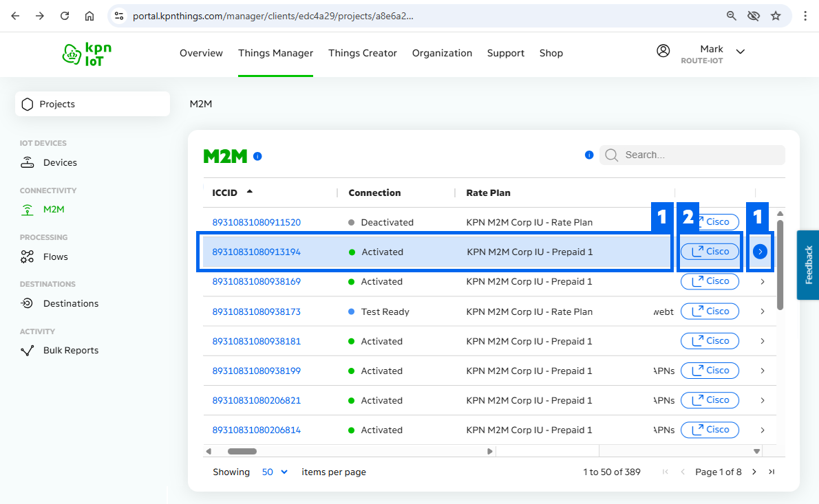819x504 pixels.
Task: Click Cisco button for the Test Ready row
Action: (x=710, y=311)
